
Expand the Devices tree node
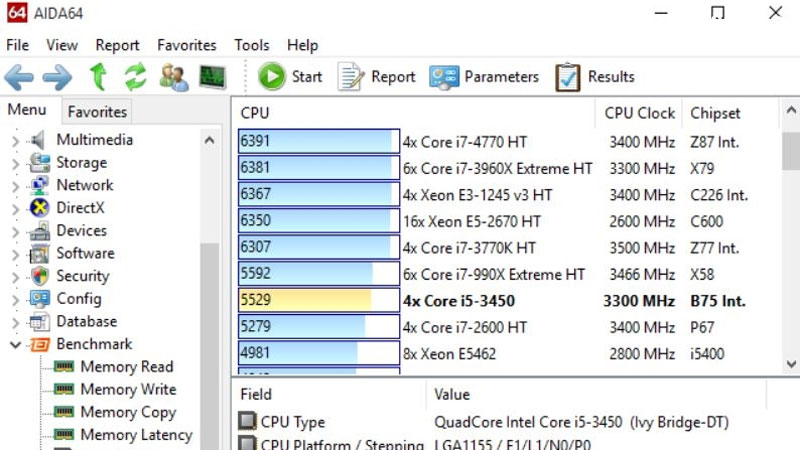[x=15, y=231]
